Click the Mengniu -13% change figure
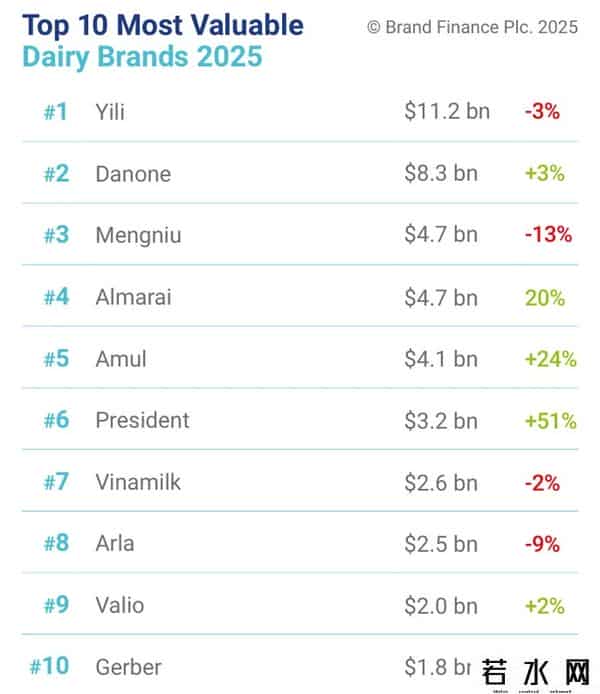This screenshot has width=600, height=694. tap(548, 235)
